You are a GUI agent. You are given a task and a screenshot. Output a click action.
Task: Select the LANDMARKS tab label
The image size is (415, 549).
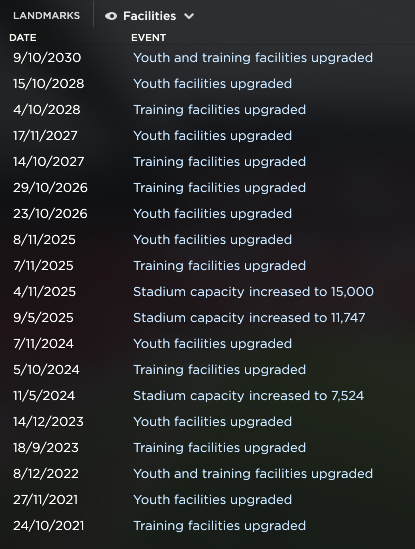pyautogui.click(x=47, y=16)
